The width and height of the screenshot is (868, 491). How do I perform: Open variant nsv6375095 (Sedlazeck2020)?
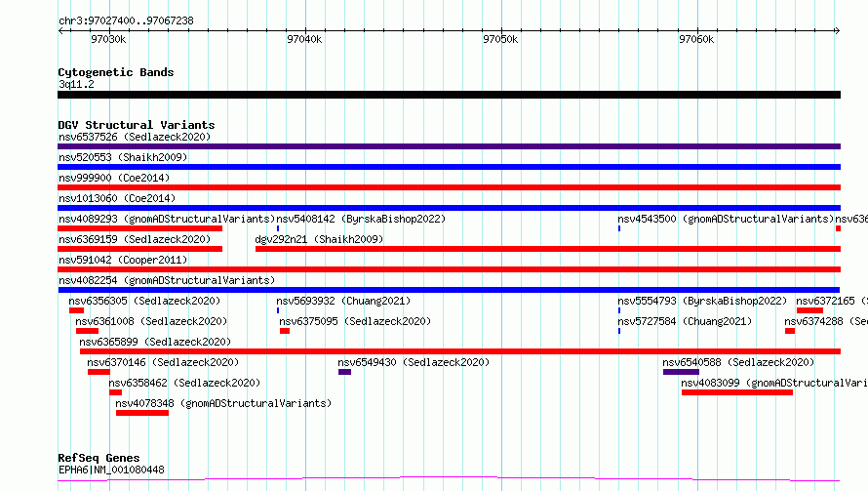pos(355,321)
